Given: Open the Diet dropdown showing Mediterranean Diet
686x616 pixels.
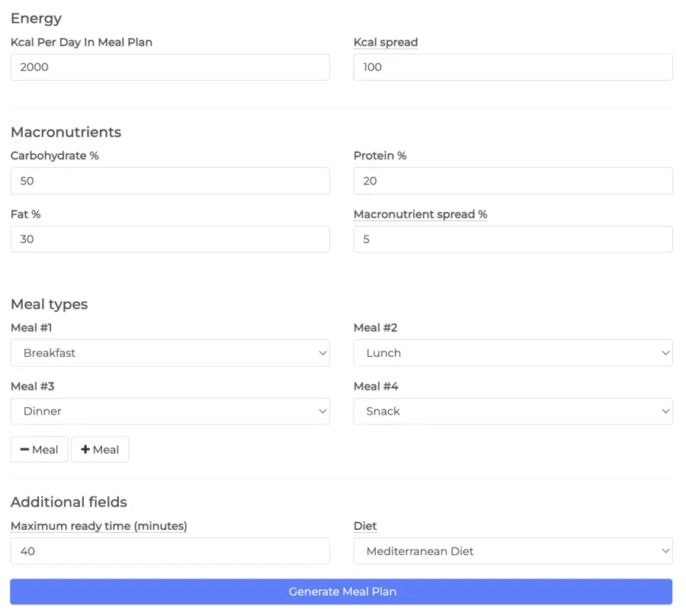Looking at the screenshot, I should [x=512, y=550].
